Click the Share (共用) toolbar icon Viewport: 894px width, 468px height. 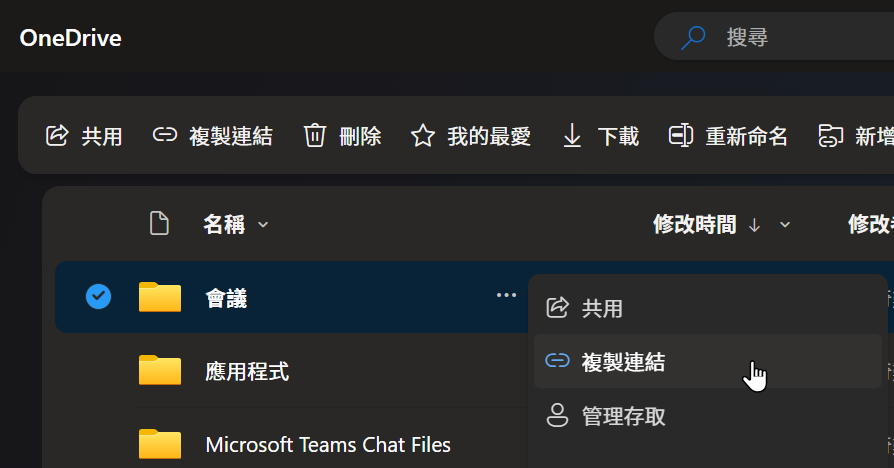(57, 136)
